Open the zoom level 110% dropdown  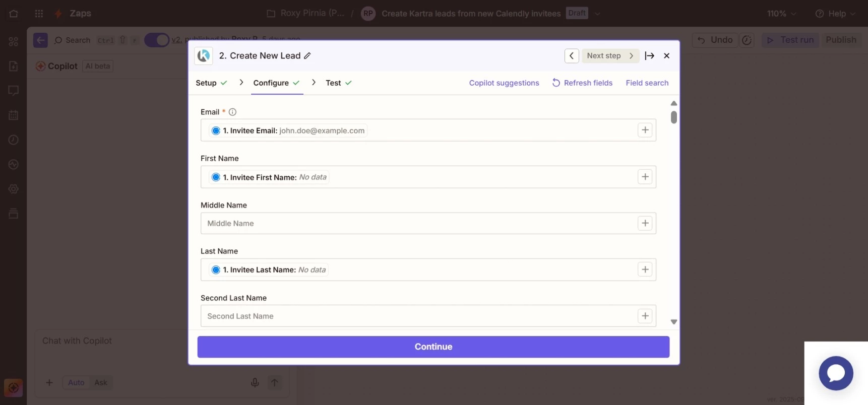coord(781,14)
